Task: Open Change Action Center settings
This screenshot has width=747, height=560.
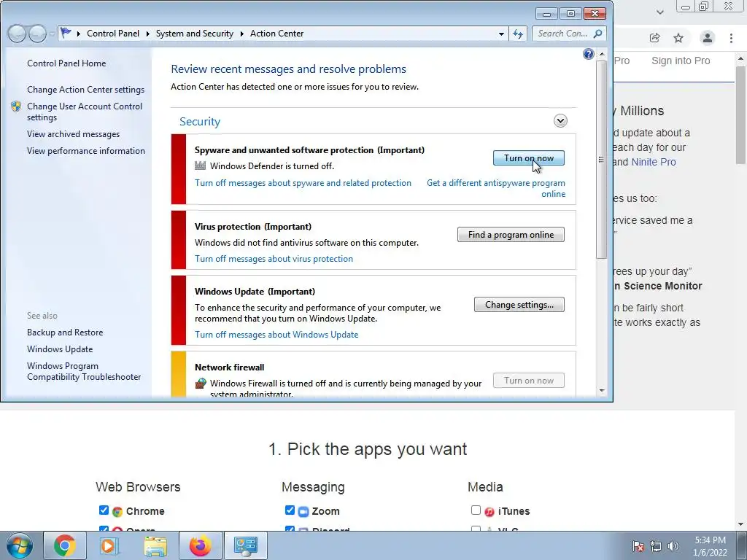Action: [86, 90]
